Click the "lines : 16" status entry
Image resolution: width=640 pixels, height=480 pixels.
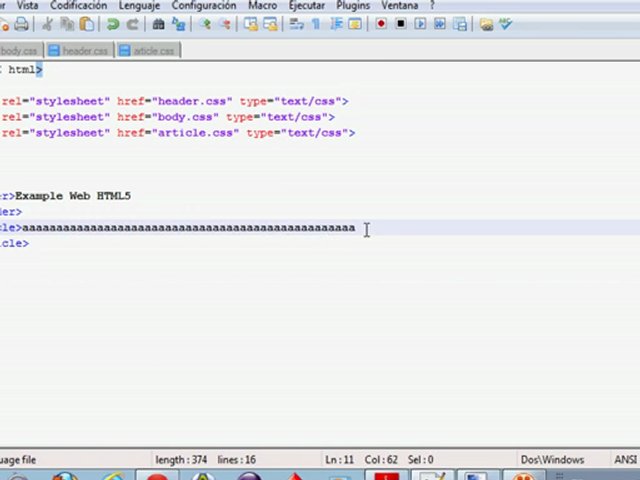click(237, 460)
